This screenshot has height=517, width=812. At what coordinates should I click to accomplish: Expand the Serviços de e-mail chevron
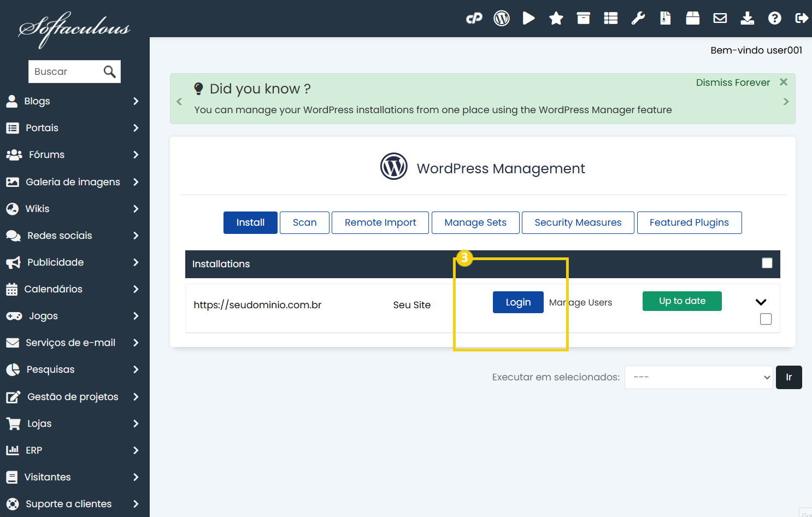[x=136, y=343]
